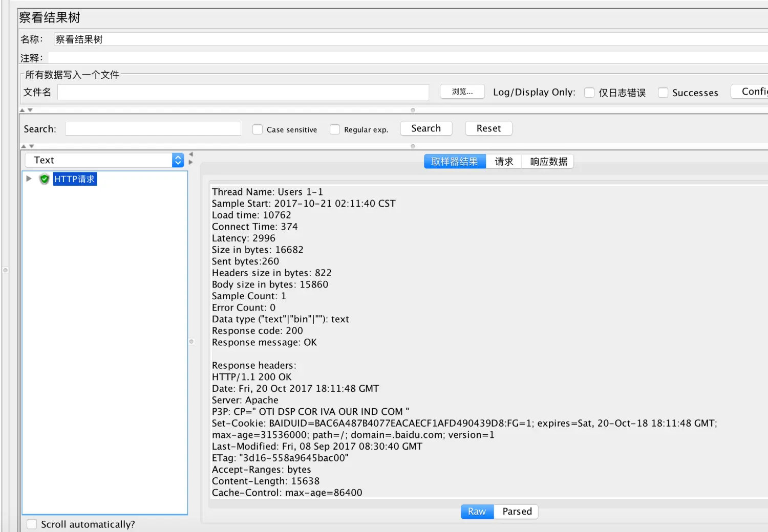Enable Case sensitive search

(258, 129)
